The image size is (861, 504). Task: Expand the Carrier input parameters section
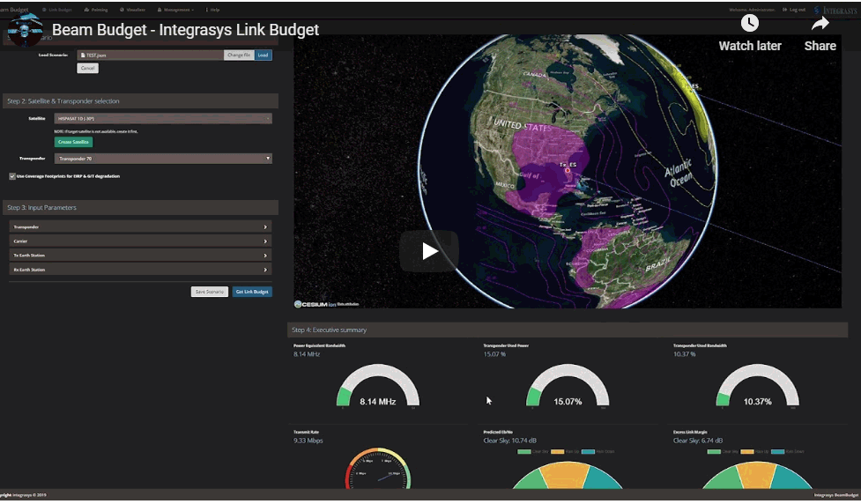pos(140,241)
